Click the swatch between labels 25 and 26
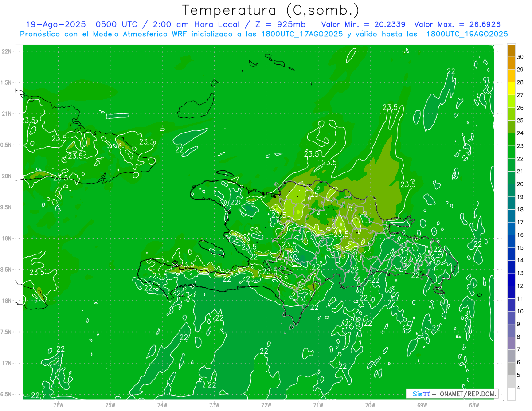The width and height of the screenshot is (532, 411). [x=511, y=114]
